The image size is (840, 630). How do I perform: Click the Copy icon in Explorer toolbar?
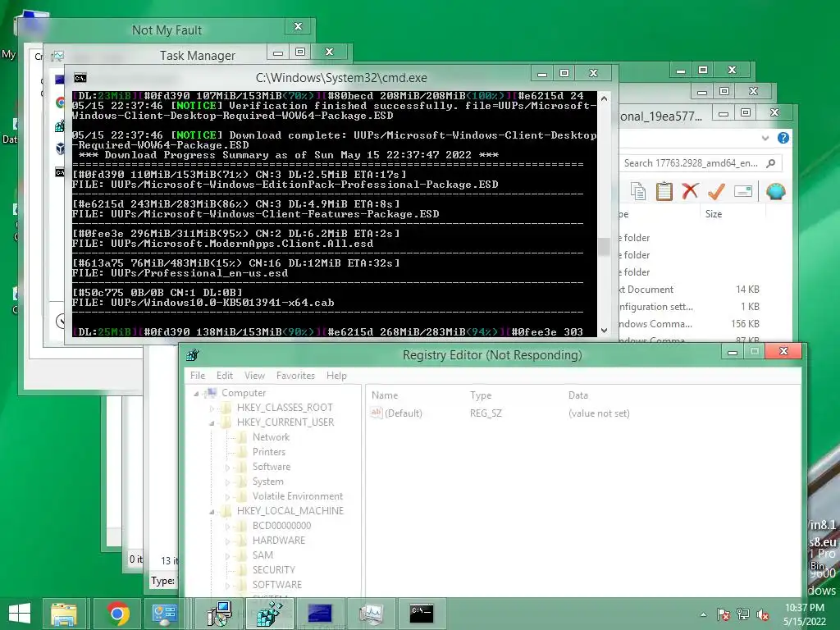point(637,191)
